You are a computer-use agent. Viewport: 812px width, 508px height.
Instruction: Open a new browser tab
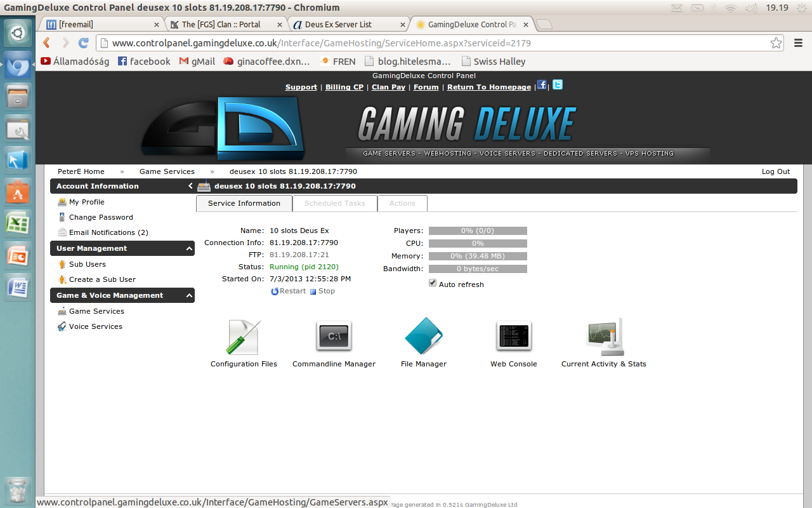click(x=544, y=24)
